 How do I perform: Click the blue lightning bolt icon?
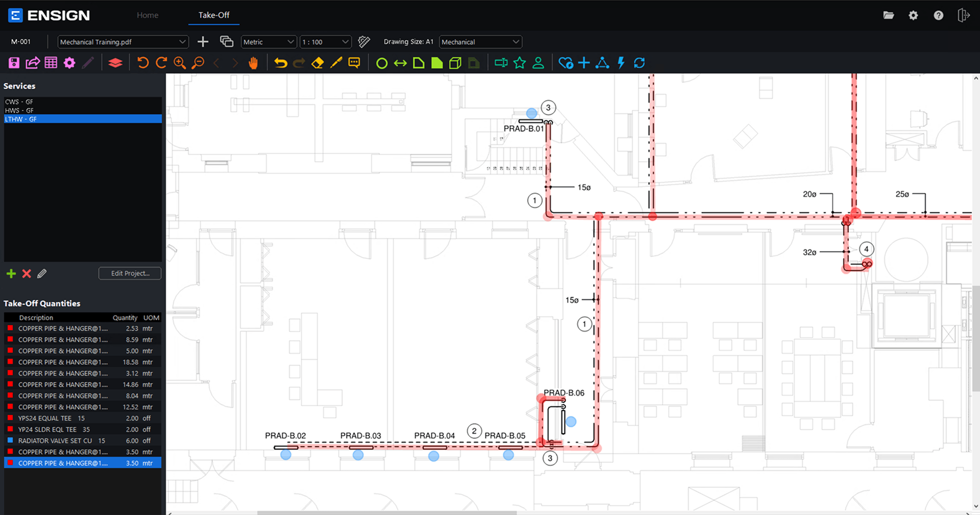tap(621, 63)
